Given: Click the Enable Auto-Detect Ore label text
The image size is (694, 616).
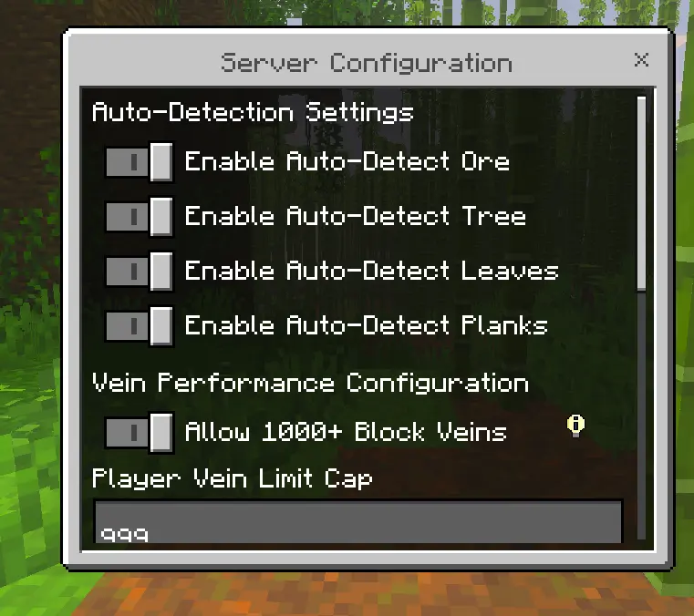Looking at the screenshot, I should [x=347, y=161].
